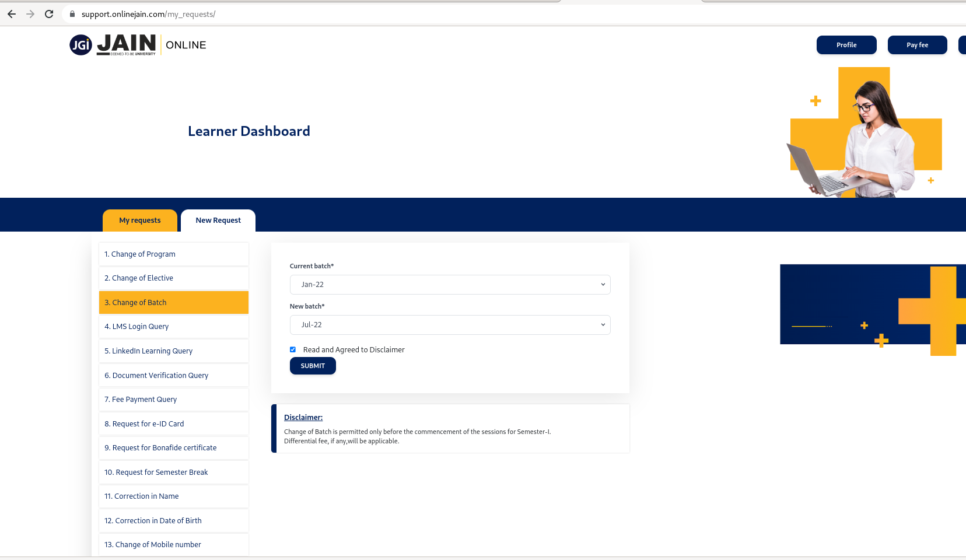Open 4. LMS Login Query
This screenshot has height=560, width=966.
[x=174, y=327]
